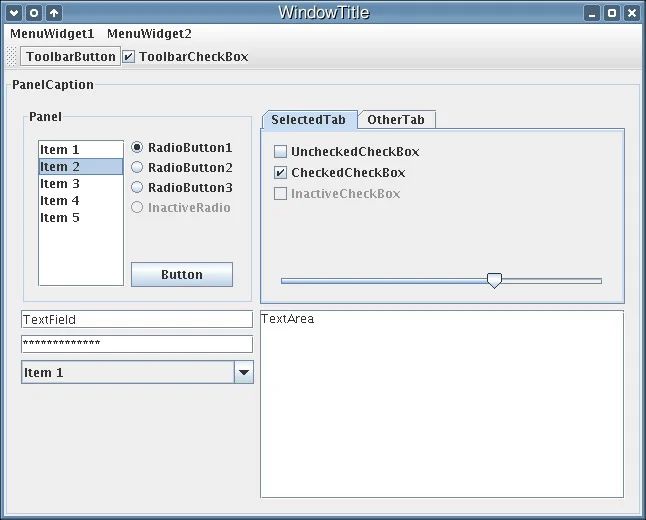Select RadioButton3
Viewport: 646px width, 520px height.
(x=182, y=187)
